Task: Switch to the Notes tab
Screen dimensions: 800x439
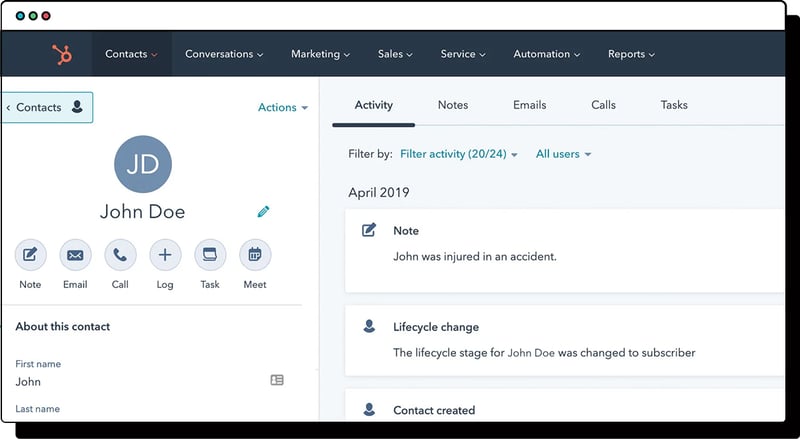Action: click(x=453, y=105)
